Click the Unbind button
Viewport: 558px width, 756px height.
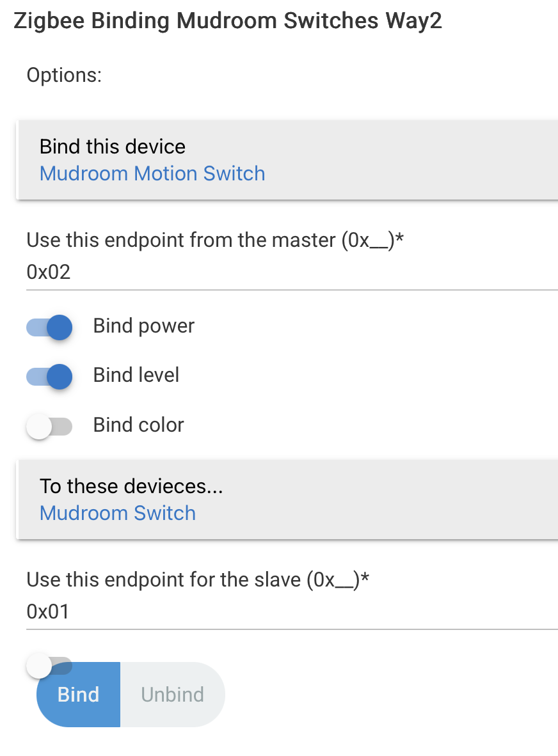click(172, 695)
